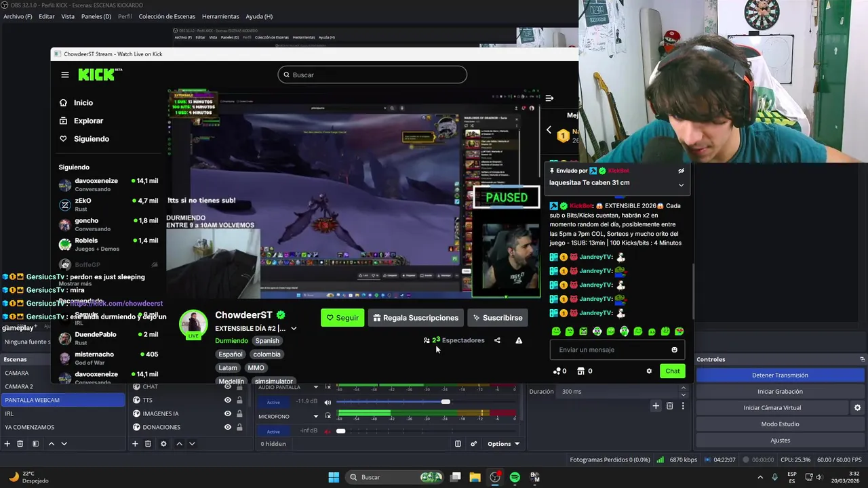Open monitoring headphones icon for MICROFONO
This screenshot has width=868, height=488.
coord(328,416)
